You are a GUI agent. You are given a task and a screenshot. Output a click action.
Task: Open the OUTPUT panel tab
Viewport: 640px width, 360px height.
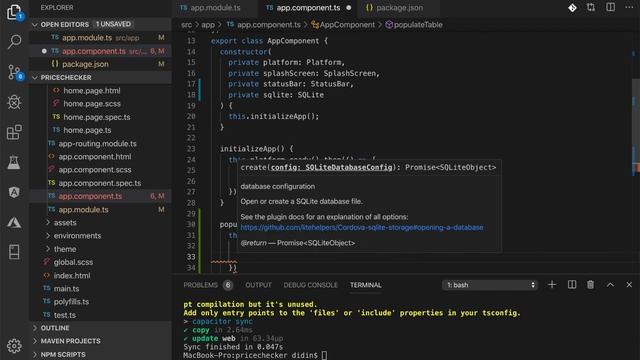pyautogui.click(x=258, y=285)
